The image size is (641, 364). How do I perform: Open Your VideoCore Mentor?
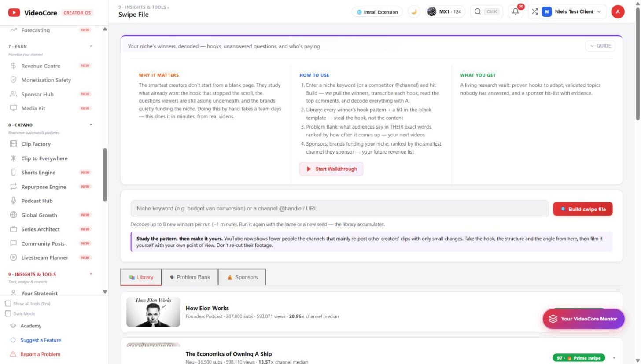(583, 319)
